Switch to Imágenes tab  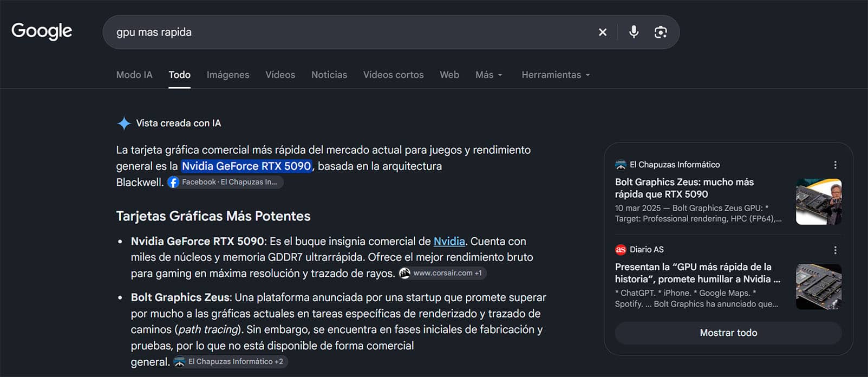point(228,75)
